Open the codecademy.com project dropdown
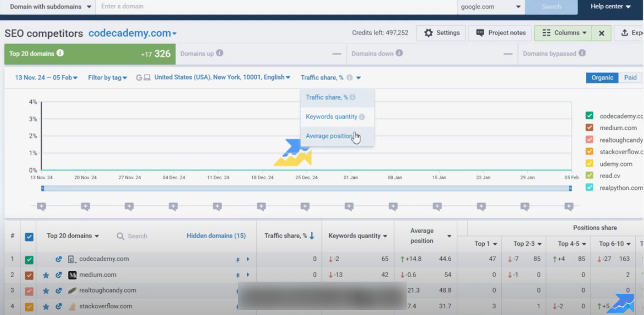The image size is (644, 315). [133, 33]
